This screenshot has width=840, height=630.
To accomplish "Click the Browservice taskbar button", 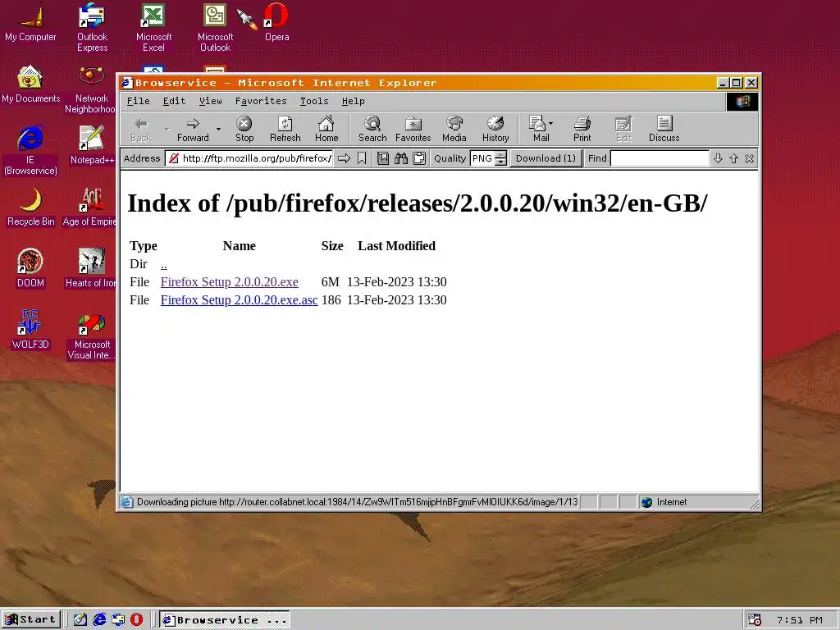I will coord(225,620).
